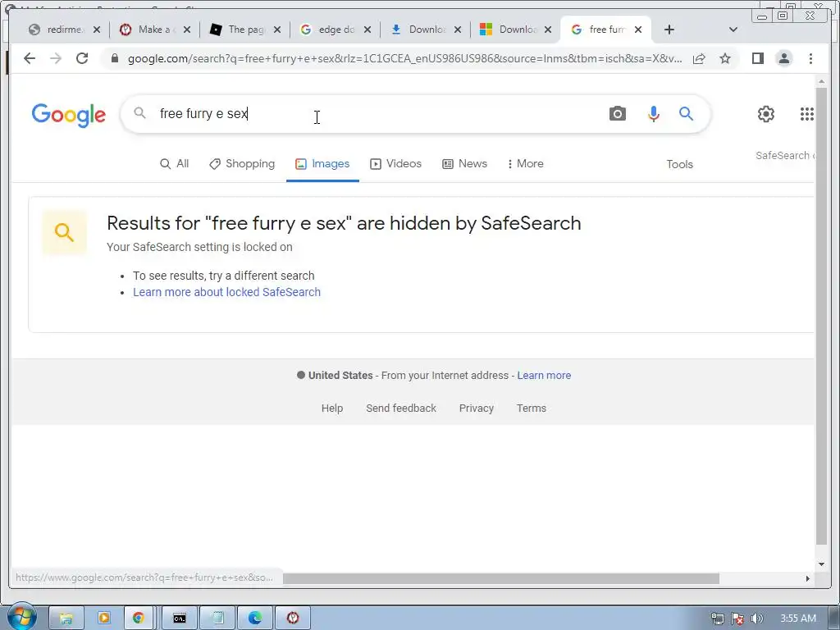Image resolution: width=840 pixels, height=630 pixels.
Task: Click the vertical scrollbar down arrow
Action: coord(821,564)
